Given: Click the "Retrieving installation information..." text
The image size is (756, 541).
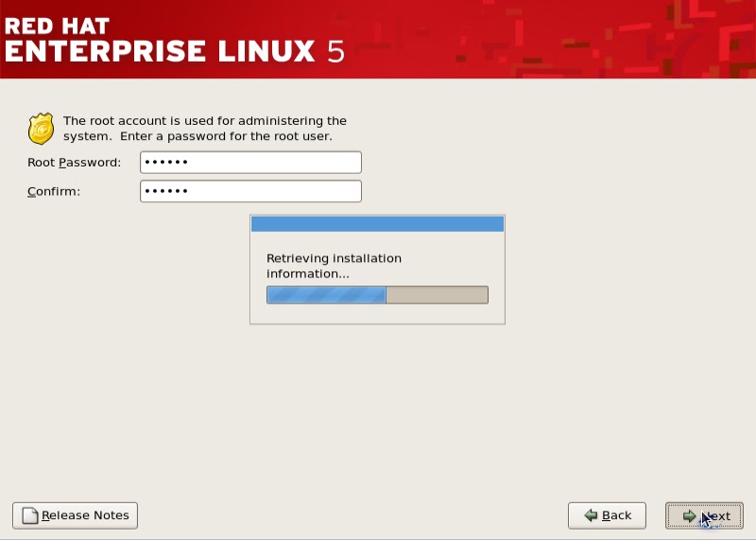Looking at the screenshot, I should pyautogui.click(x=334, y=266).
